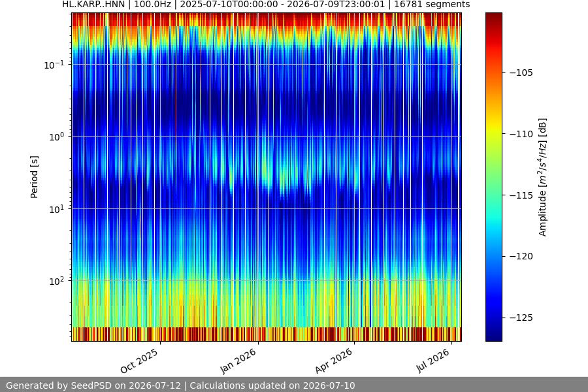
Task: Click the 10⁻¹ period tick label
Action: [x=54, y=65]
